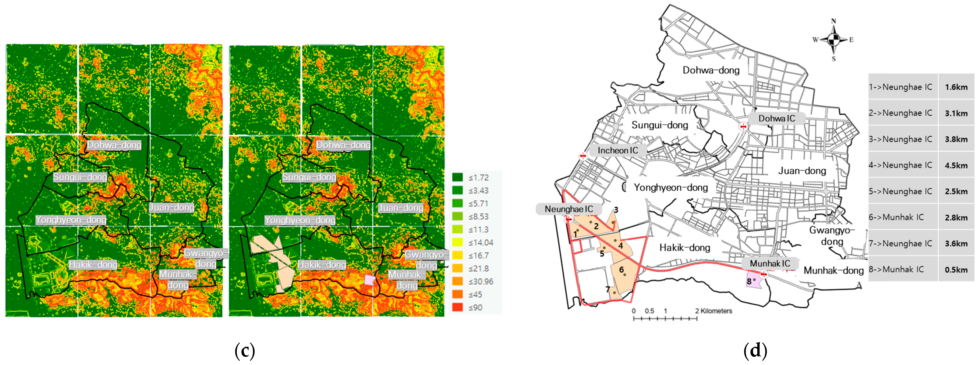The width and height of the screenshot is (980, 365).
Task: Click the Dohwa IC interchange marker icon
Action: (743, 126)
